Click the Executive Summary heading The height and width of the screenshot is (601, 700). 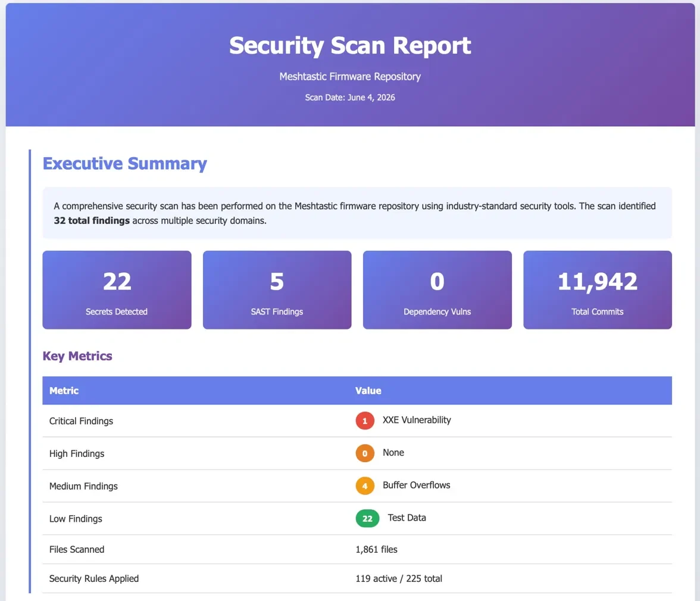click(x=124, y=164)
